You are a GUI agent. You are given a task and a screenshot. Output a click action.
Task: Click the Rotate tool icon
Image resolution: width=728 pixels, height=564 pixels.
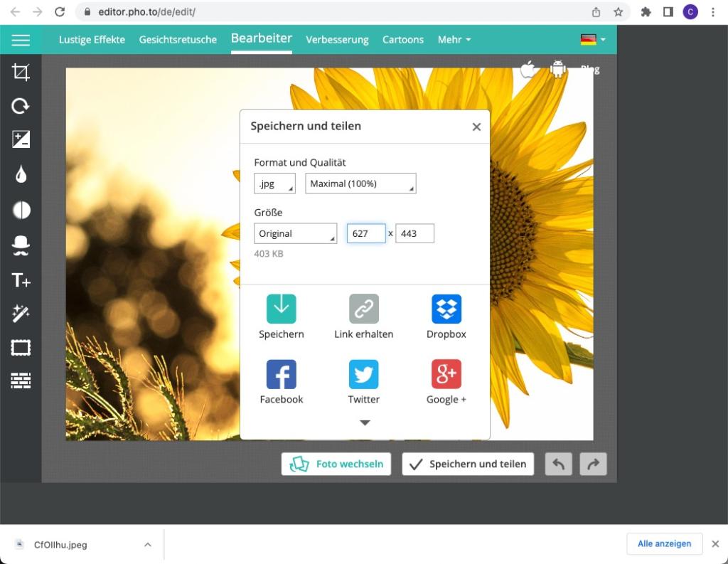coord(21,106)
